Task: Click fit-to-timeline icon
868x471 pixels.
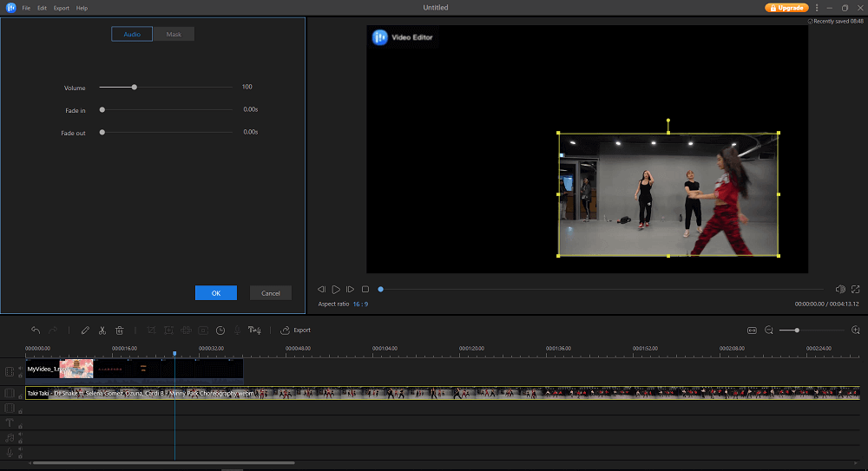Action: (752, 330)
